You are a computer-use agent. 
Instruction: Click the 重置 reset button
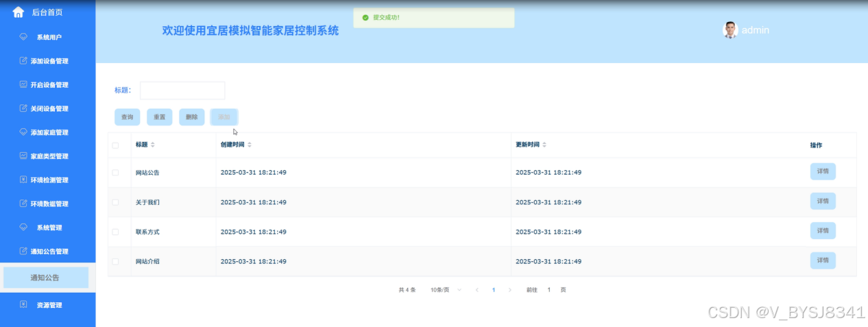coord(160,117)
